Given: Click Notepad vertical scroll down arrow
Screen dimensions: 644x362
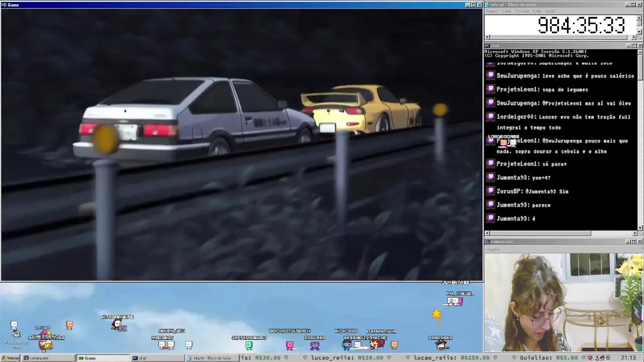Looking at the screenshot, I should tap(639, 32).
